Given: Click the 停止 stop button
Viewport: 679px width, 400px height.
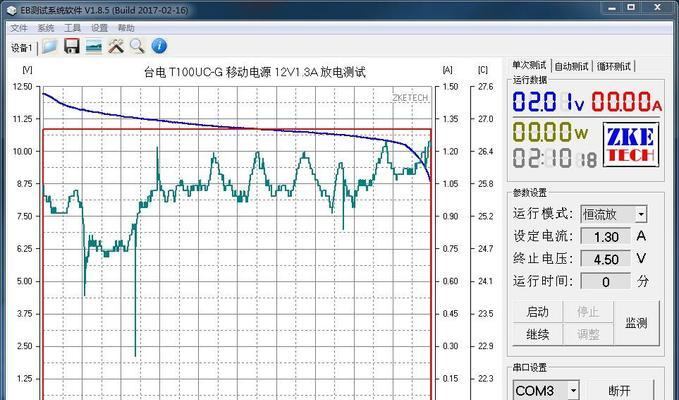Looking at the screenshot, I should point(588,312).
